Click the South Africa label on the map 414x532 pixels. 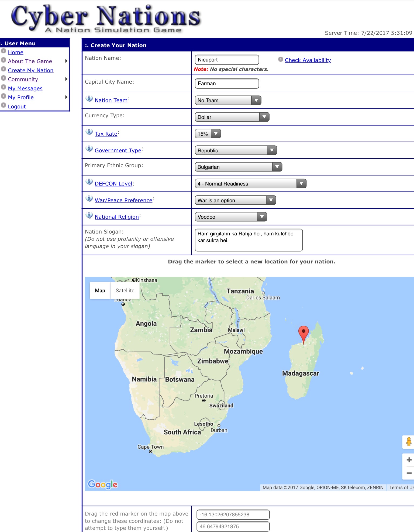coord(182,432)
